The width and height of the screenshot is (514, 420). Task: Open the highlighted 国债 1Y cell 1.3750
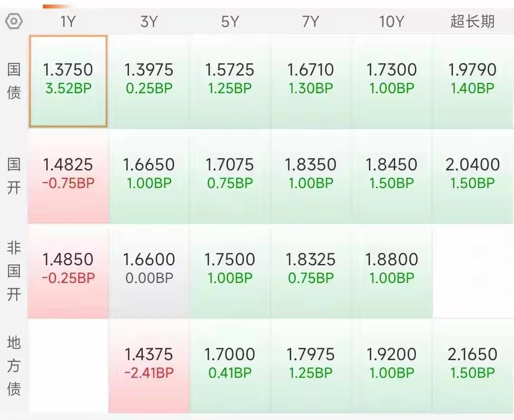tap(68, 81)
